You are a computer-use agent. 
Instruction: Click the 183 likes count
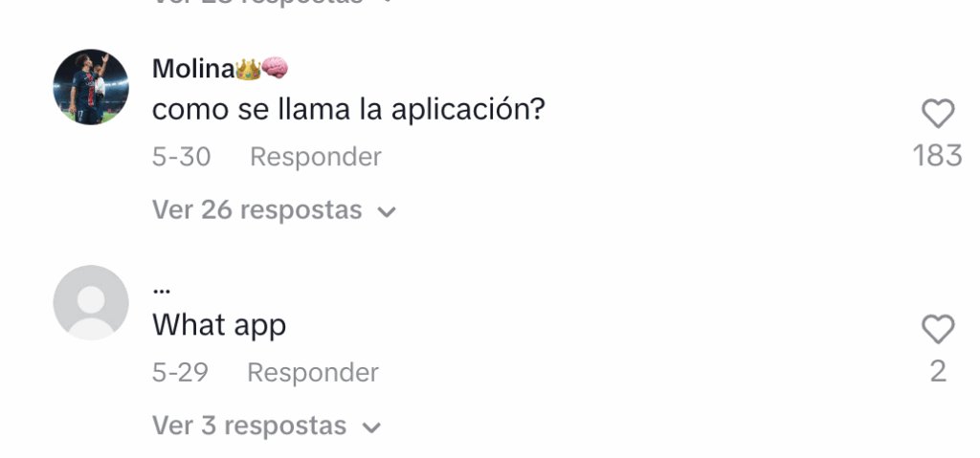click(938, 156)
